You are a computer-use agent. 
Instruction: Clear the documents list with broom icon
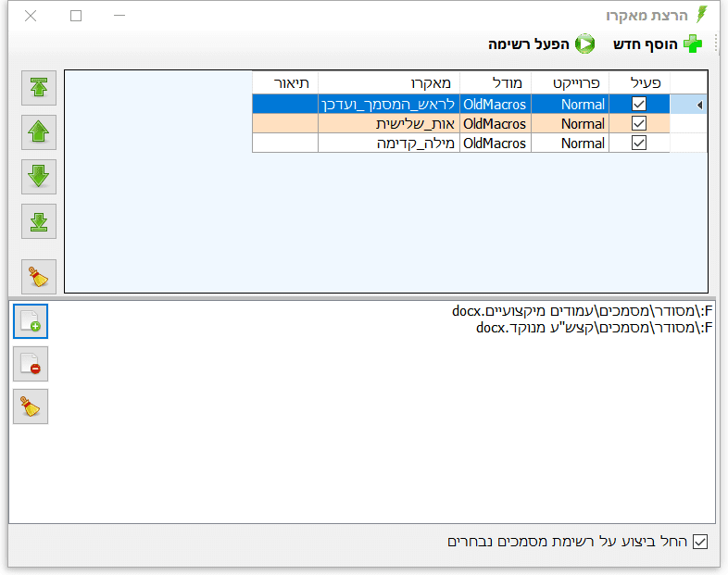31,406
